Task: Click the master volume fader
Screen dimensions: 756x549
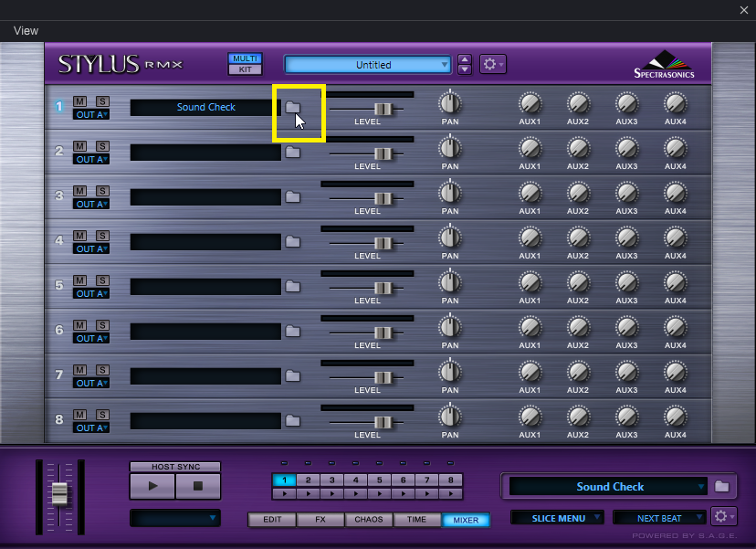Action: click(x=59, y=493)
